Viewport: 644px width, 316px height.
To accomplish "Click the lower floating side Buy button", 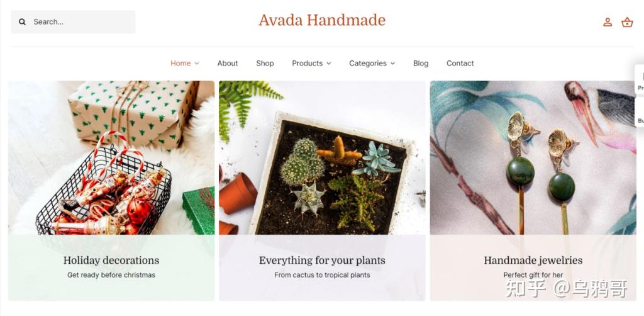I will [640, 112].
